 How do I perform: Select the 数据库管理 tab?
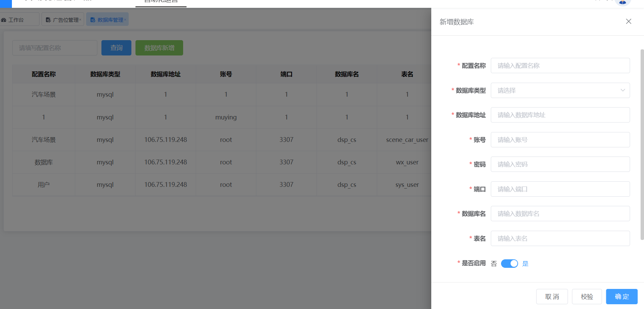pyautogui.click(x=107, y=19)
